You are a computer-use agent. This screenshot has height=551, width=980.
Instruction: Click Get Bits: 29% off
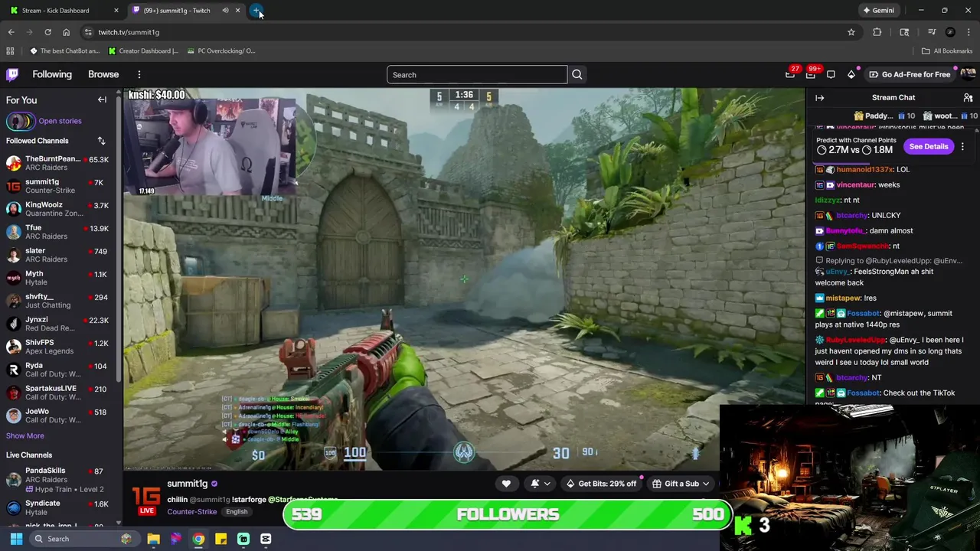coord(602,484)
